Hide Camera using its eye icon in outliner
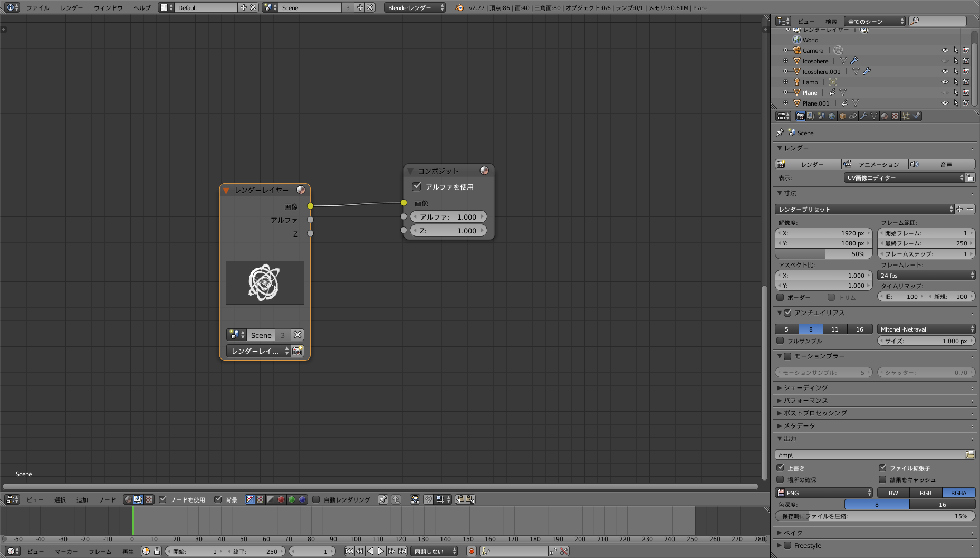The image size is (980, 558). [x=945, y=50]
